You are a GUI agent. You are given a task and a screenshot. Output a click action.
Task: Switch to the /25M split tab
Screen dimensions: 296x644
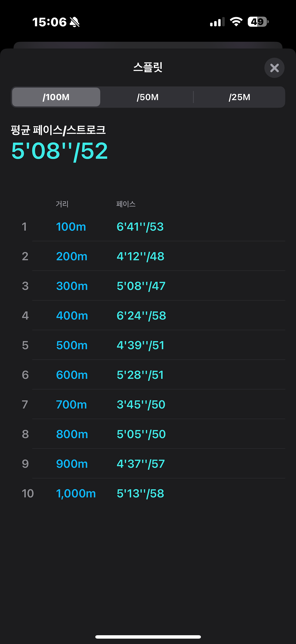(x=239, y=97)
